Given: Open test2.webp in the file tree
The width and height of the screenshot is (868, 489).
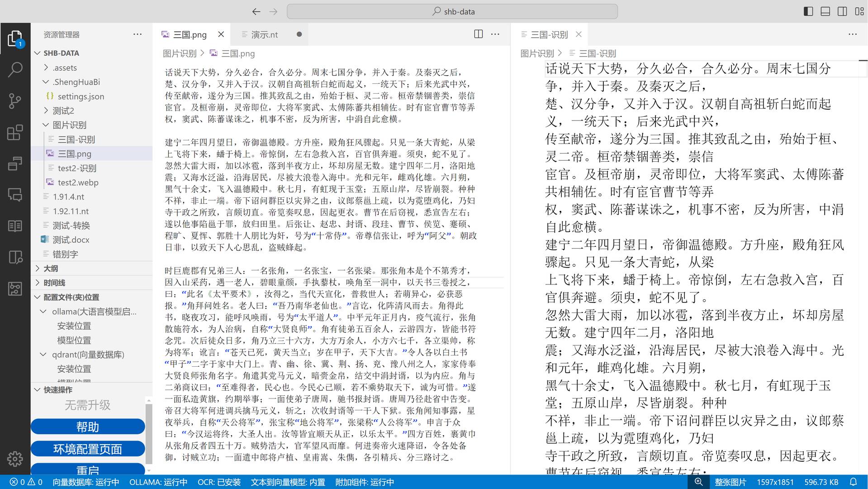Looking at the screenshot, I should coord(78,182).
